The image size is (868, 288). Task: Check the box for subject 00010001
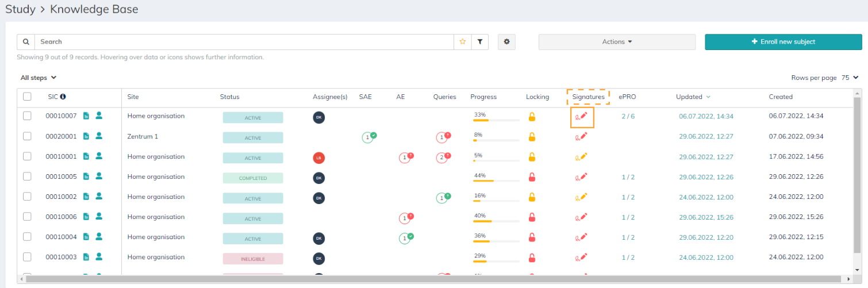pyautogui.click(x=27, y=156)
